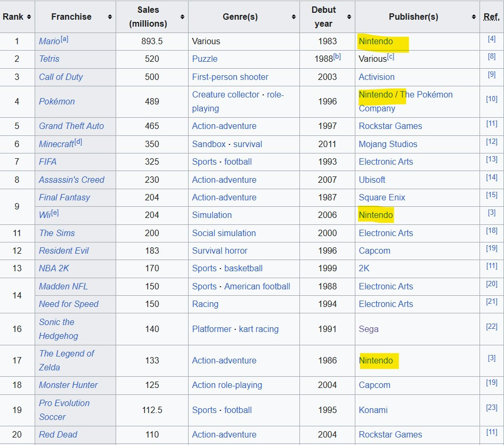Screen dimensions: 504x445
Task: Open the Monster Hunter link
Action: pyautogui.click(x=68, y=385)
